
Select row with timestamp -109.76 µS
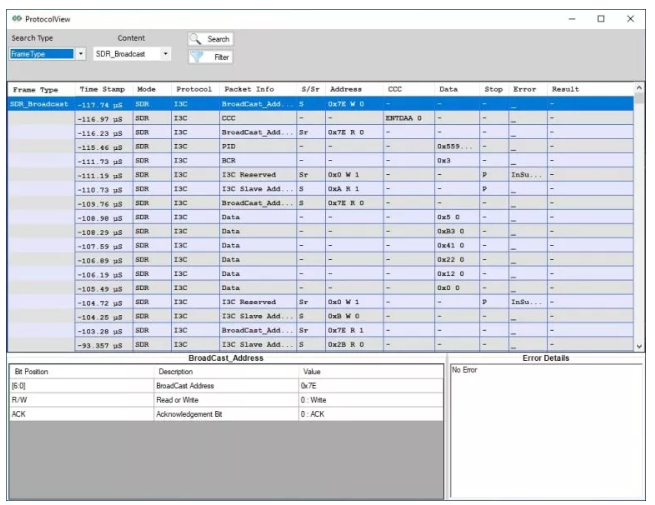click(x=320, y=203)
